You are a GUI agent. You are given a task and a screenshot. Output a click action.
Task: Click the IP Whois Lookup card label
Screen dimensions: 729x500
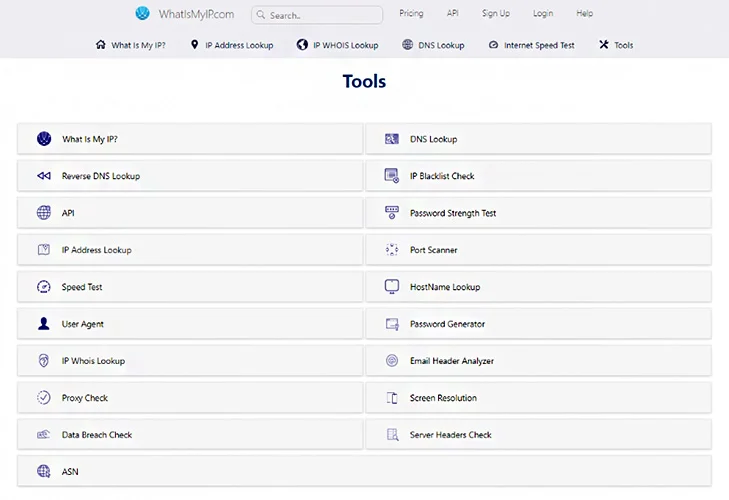(93, 361)
